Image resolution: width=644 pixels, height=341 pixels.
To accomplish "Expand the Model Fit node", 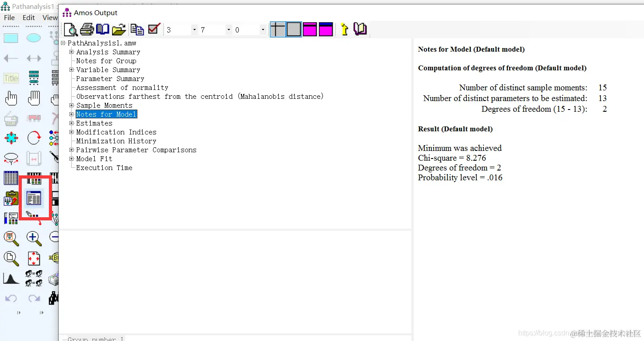I will pyautogui.click(x=71, y=159).
